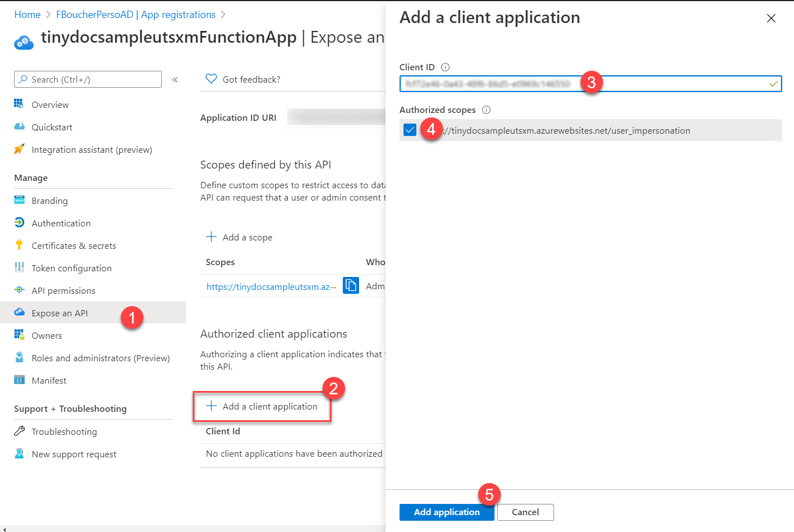
Task: Open FBoucherPersoAD App registrations breadcrumb
Action: pos(135,15)
